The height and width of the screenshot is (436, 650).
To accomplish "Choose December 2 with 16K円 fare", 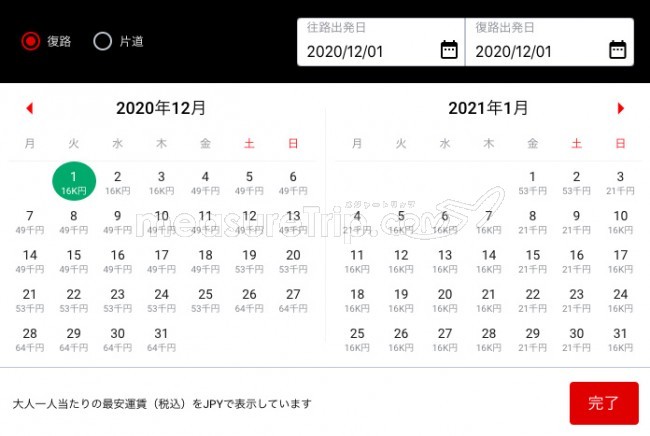I will 118,183.
